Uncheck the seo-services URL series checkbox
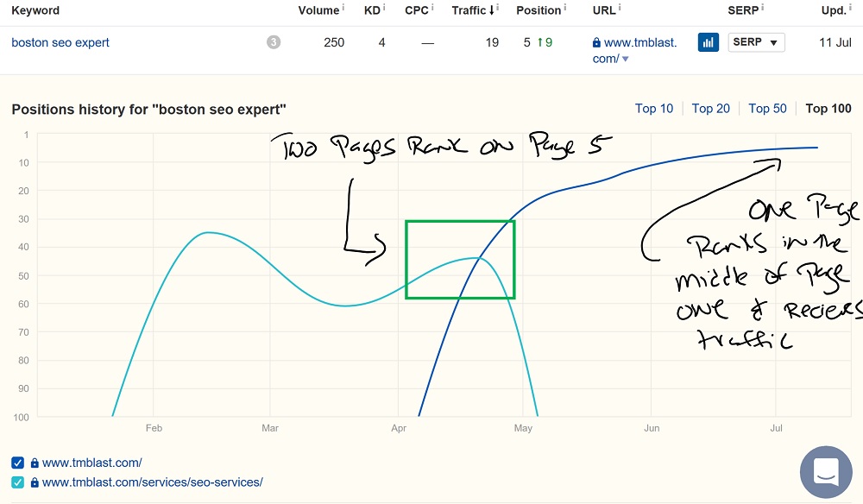Viewport: 863px width, 504px height. pos(17,482)
